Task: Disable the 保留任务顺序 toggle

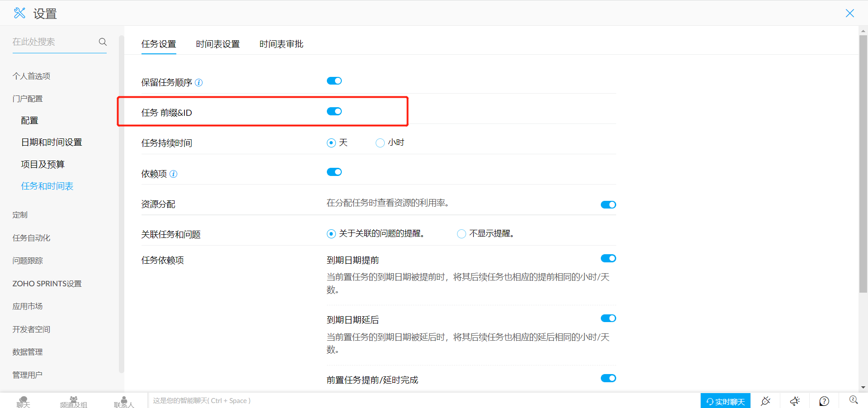Action: (x=334, y=81)
